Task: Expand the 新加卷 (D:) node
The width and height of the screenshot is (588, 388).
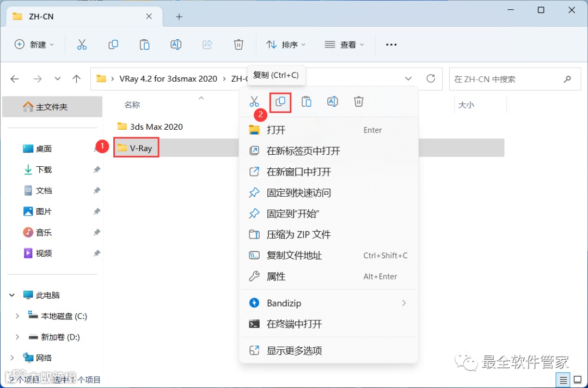Action: pyautogui.click(x=17, y=337)
